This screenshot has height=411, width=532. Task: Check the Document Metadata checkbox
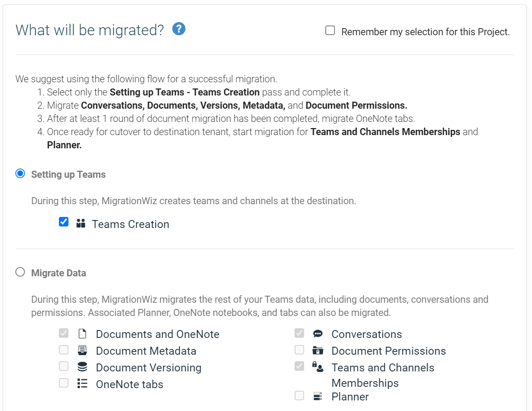(x=64, y=350)
